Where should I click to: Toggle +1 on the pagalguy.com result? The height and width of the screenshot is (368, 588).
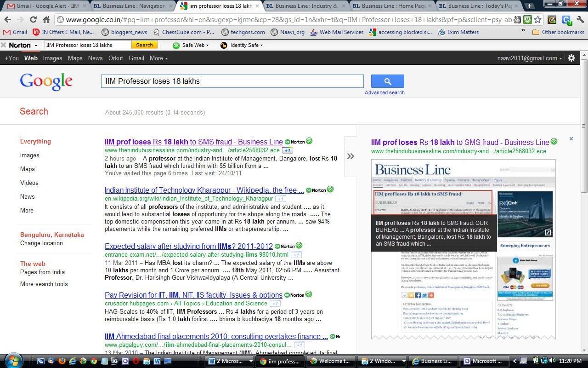[299, 345]
